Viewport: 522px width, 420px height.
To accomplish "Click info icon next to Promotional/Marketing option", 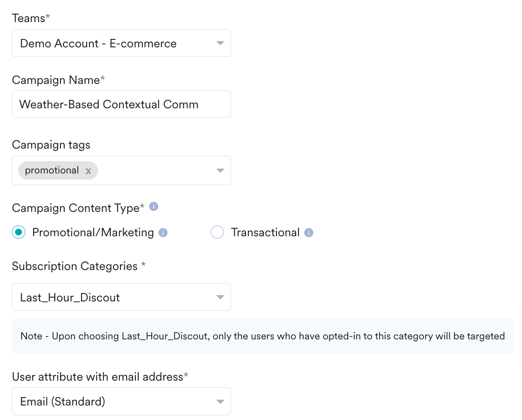I will (163, 232).
